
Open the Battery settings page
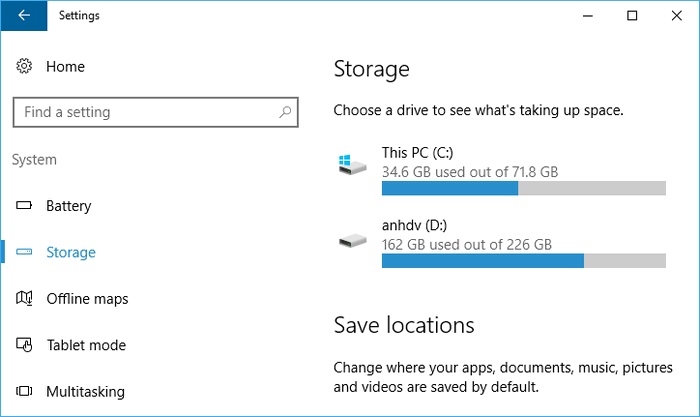point(69,206)
